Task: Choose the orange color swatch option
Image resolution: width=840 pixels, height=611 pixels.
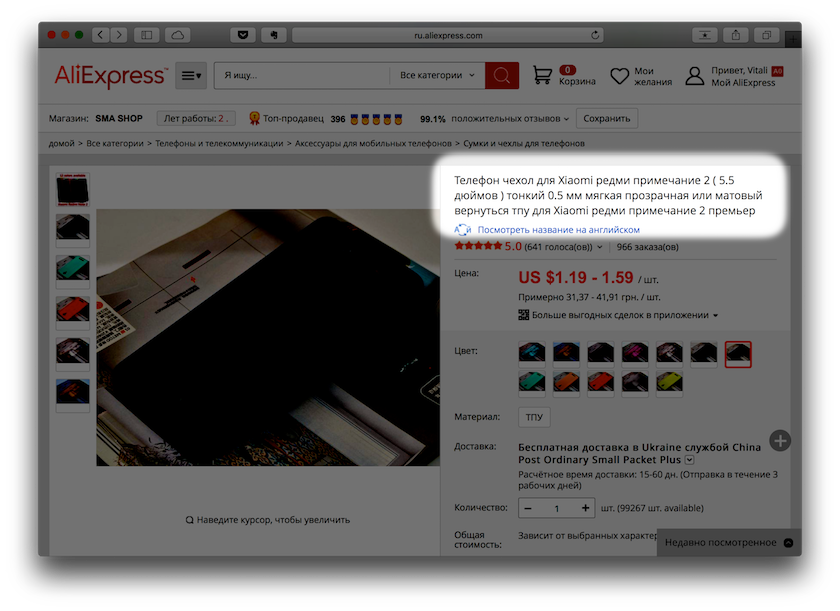Action: (x=566, y=383)
